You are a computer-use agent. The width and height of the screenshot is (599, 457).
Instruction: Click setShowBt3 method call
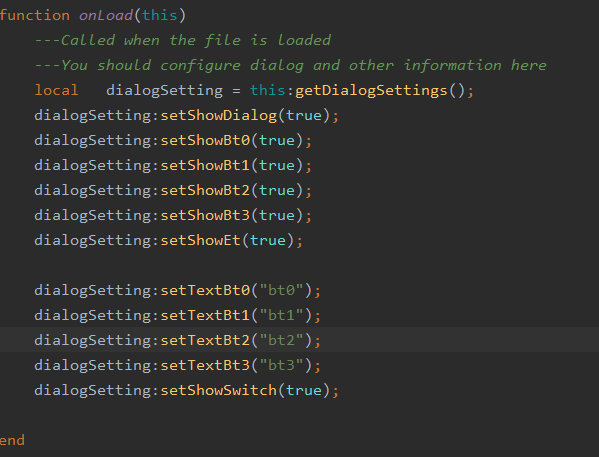point(205,215)
